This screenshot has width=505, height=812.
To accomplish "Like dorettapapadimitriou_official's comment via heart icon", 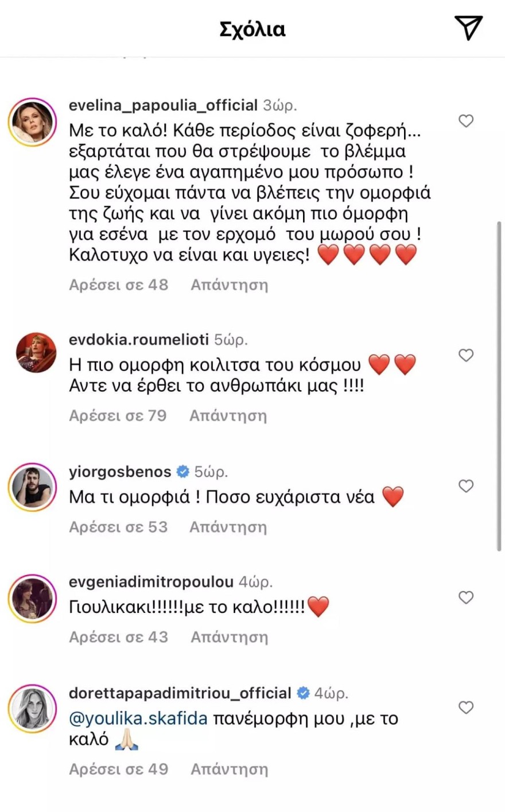I will (x=466, y=708).
